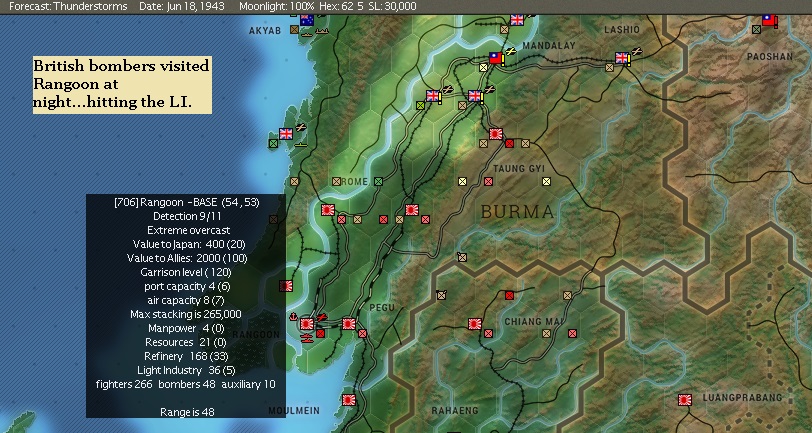The width and height of the screenshot is (812, 433).
Task: Click the PEGU map label
Action: 382,308
